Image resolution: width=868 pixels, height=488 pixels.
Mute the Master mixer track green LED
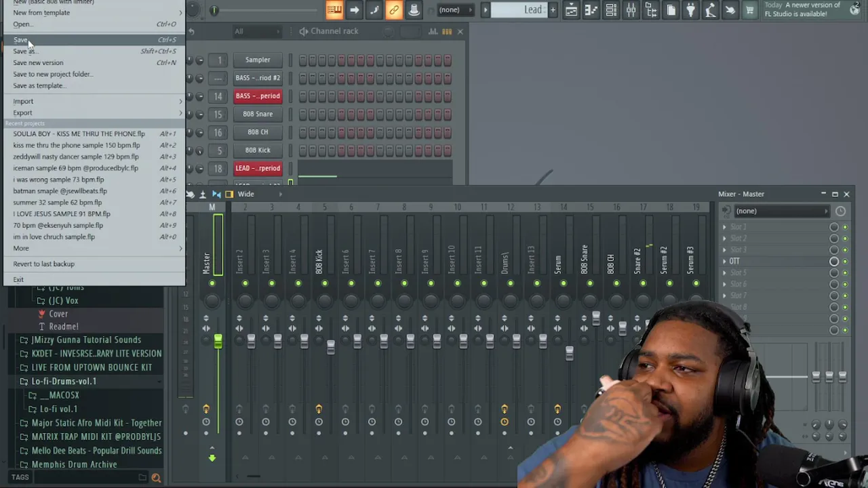click(x=212, y=283)
